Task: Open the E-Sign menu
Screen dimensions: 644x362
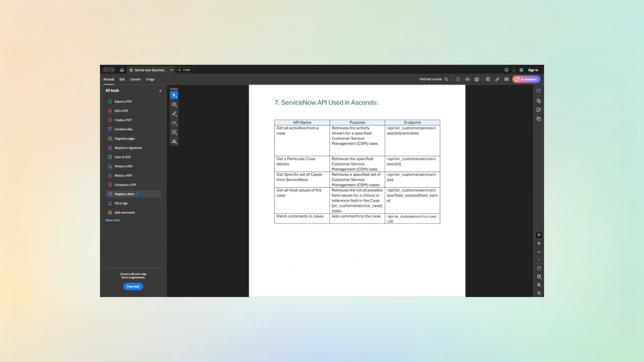Action: 150,79
